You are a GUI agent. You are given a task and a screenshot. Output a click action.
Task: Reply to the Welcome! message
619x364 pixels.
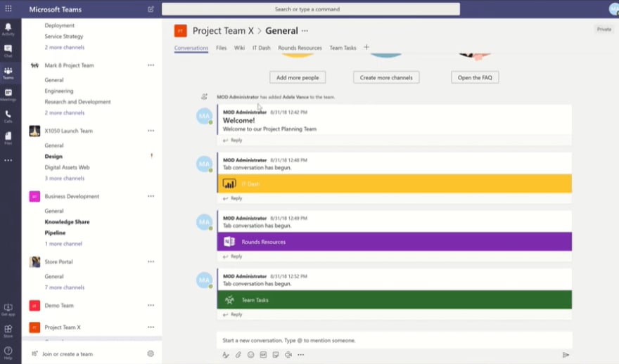[x=233, y=141]
